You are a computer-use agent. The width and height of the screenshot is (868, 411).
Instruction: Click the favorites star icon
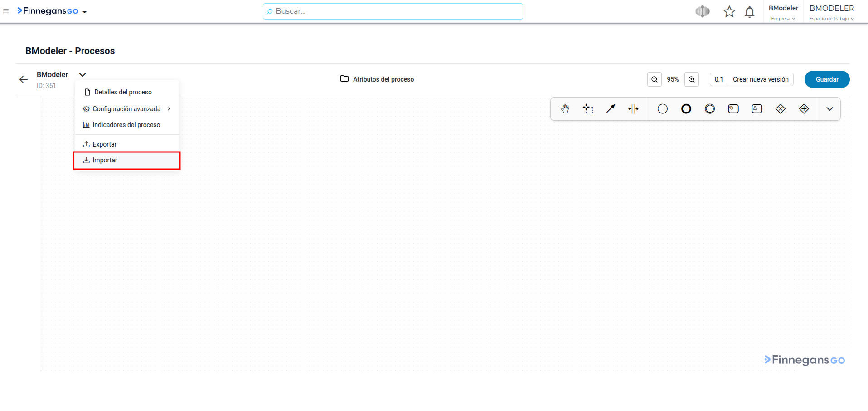(x=729, y=11)
